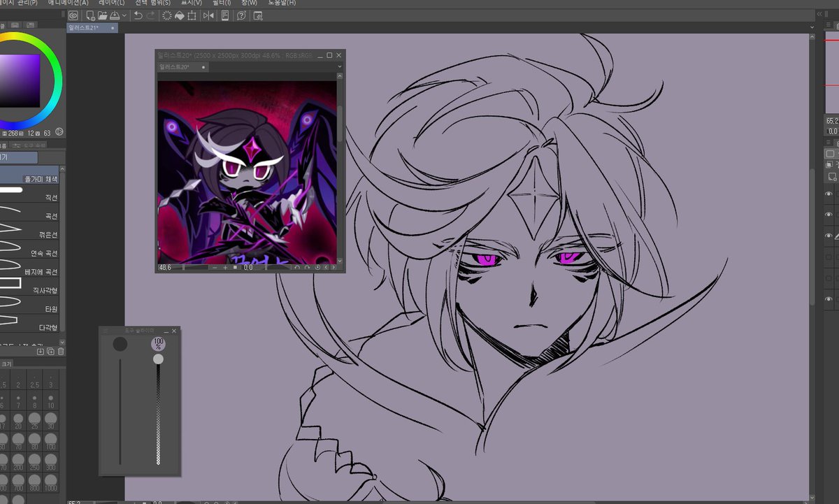Click the opacity slider with checkered track
This screenshot has width=839, height=504.
[x=159, y=414]
